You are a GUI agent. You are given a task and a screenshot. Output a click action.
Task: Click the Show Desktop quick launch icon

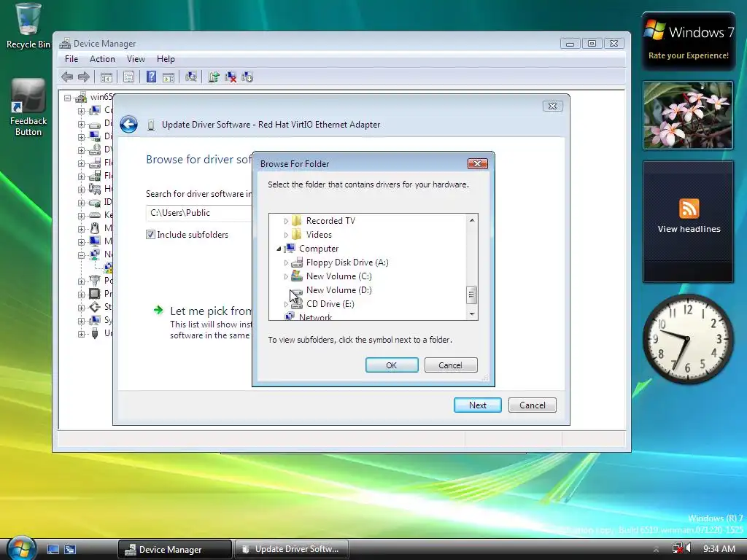[x=53, y=550]
